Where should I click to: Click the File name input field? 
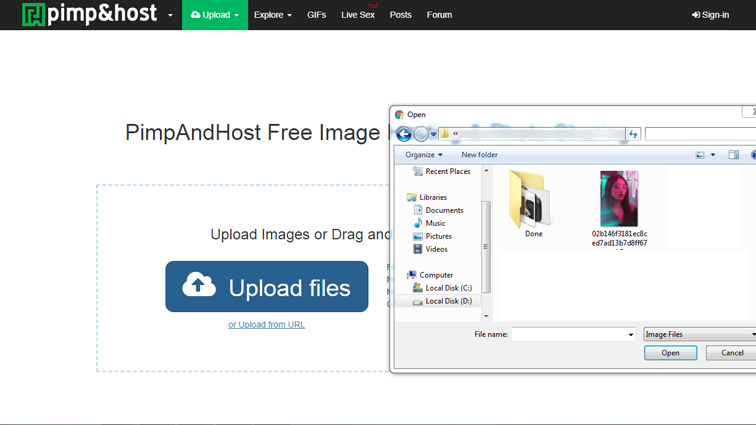573,334
